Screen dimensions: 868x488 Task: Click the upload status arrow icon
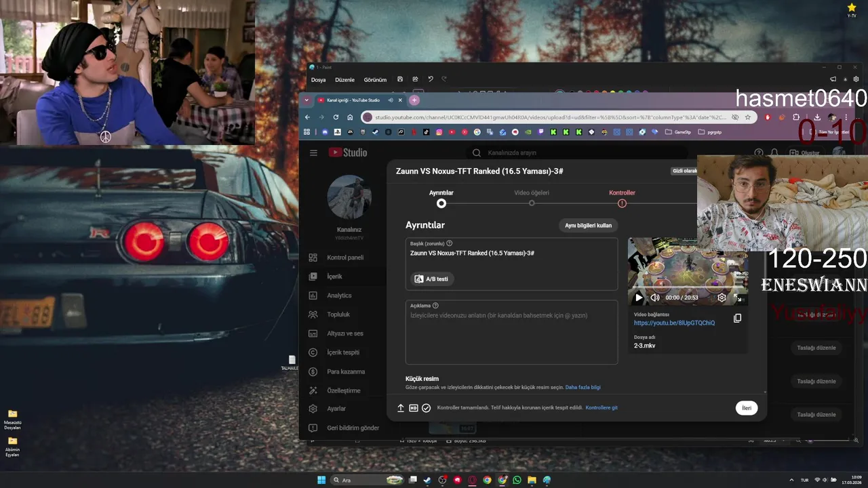point(401,408)
